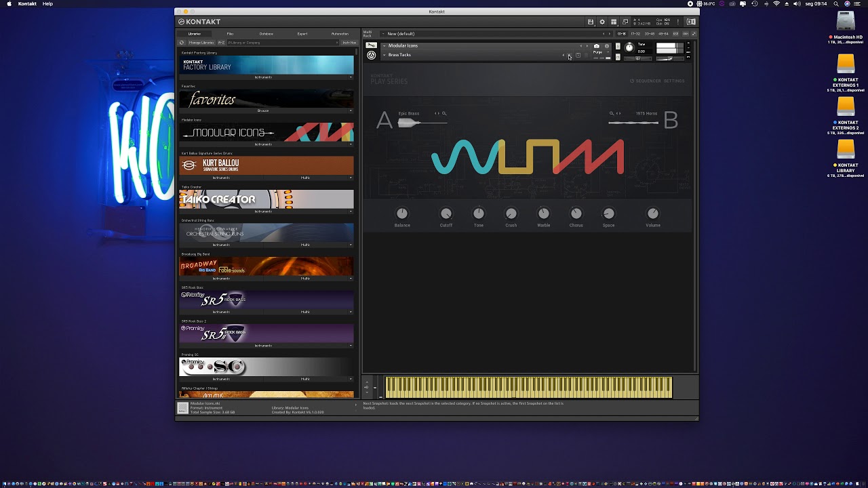Viewport: 868px width, 488px height.
Task: Switch to the Files tab
Action: click(x=230, y=34)
